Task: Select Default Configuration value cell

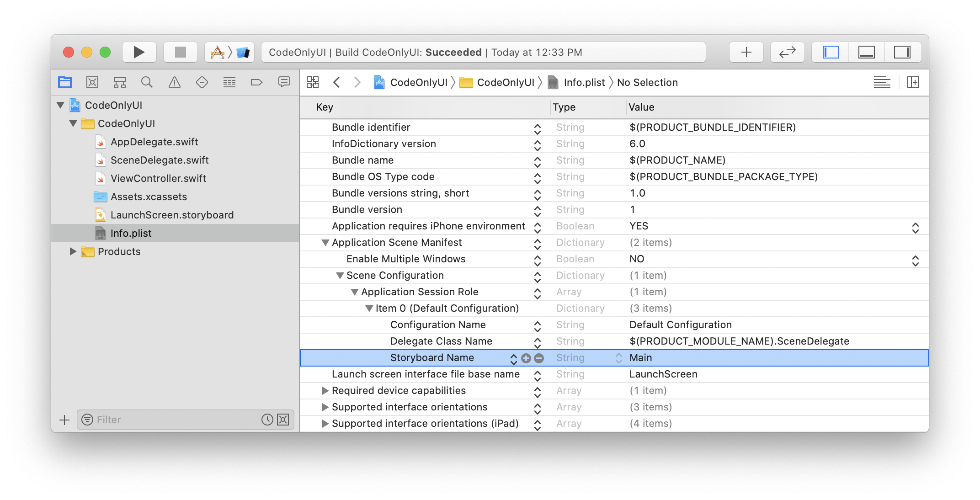Action: [777, 325]
